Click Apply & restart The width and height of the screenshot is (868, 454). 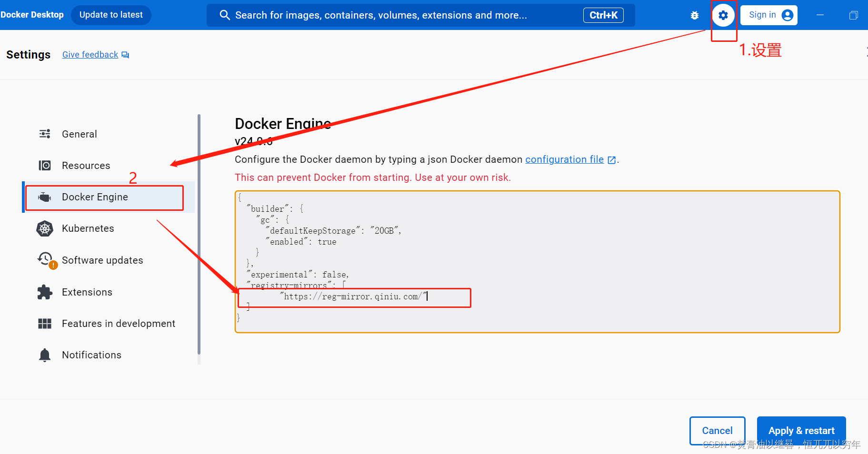tap(801, 430)
